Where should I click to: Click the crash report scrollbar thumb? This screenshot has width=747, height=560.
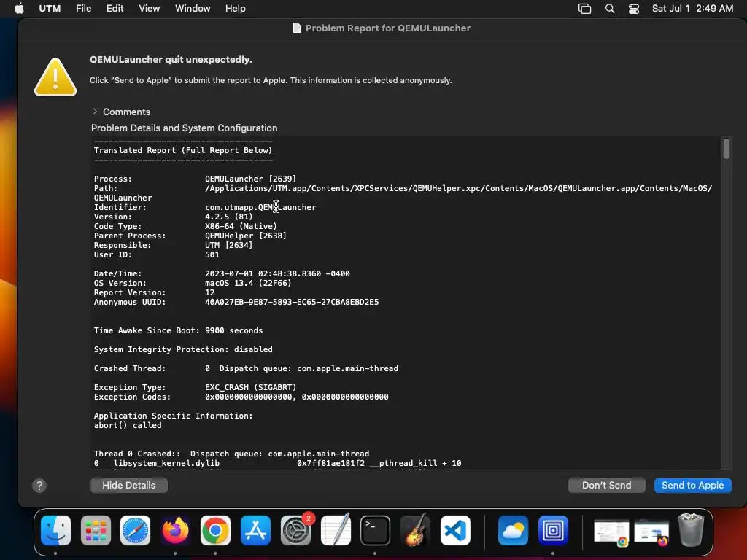[726, 149]
